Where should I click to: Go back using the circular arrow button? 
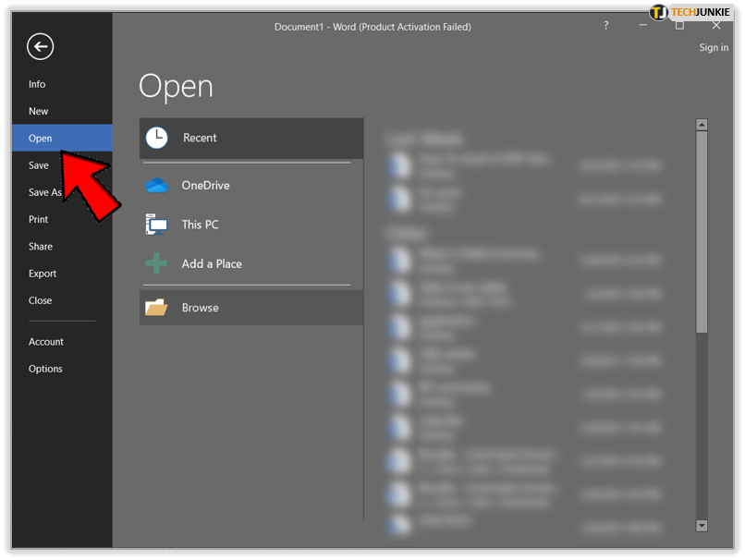[x=40, y=46]
